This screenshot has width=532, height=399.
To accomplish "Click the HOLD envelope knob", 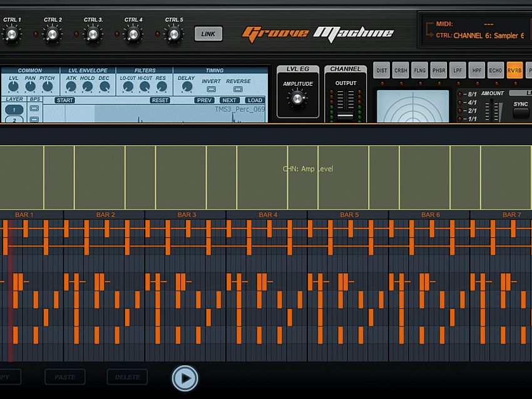I will tap(88, 87).
